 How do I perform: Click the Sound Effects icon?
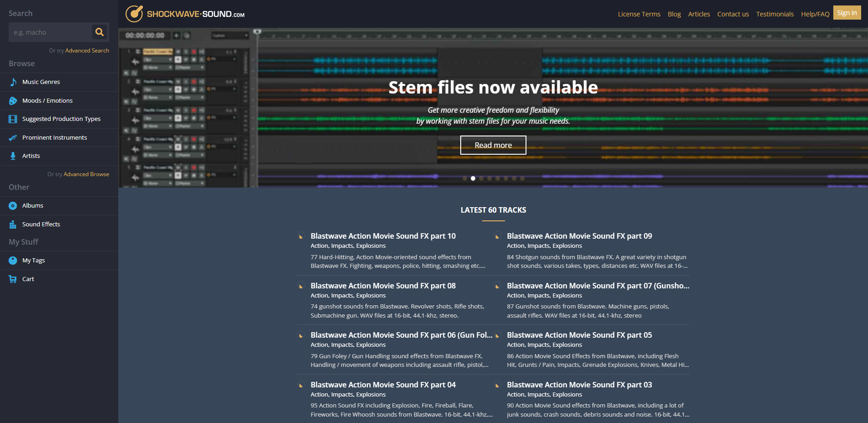coord(13,225)
